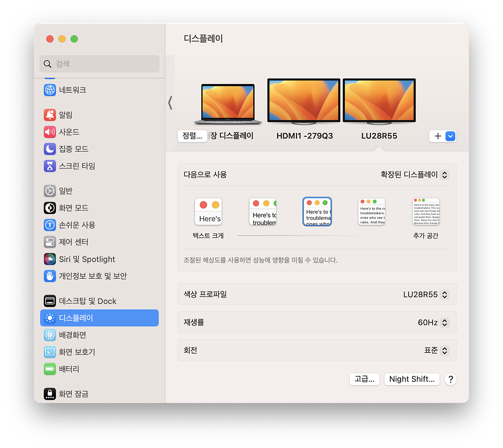Open 화면 모드 sidebar item
This screenshot has height=448, width=503.
[x=99, y=208]
